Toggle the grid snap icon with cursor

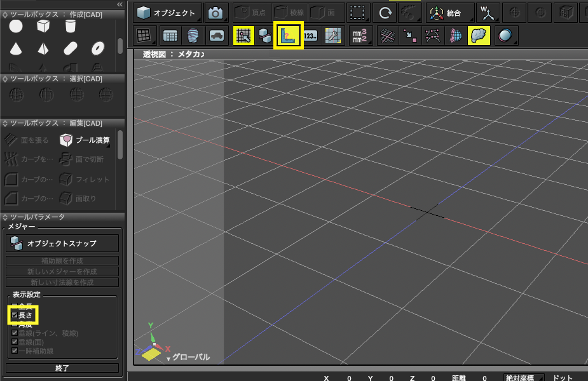point(243,36)
